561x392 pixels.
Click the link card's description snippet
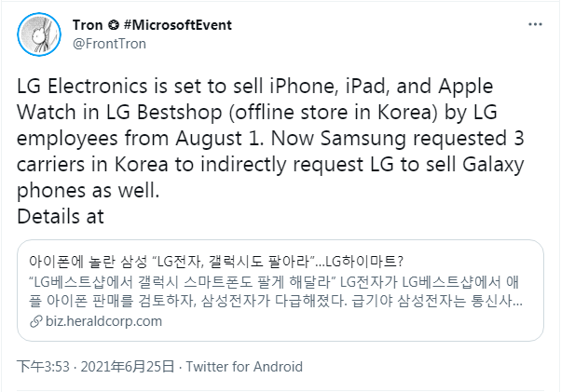[x=280, y=291]
